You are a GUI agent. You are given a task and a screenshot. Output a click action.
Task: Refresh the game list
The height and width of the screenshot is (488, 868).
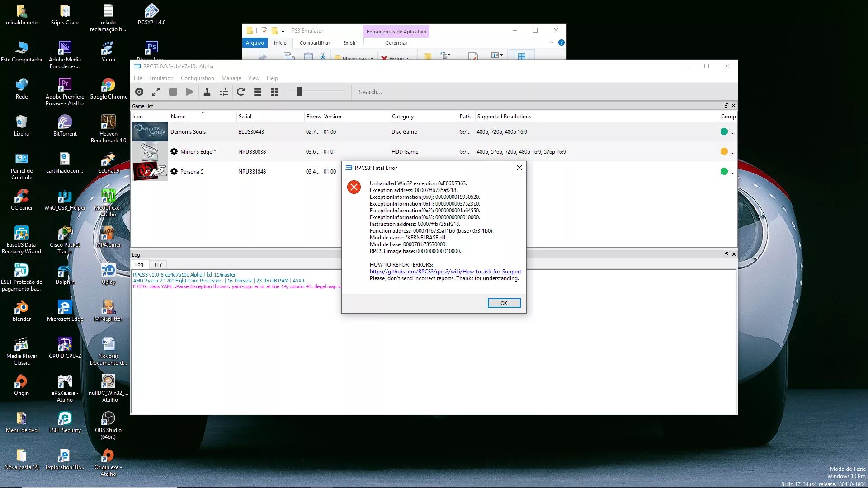[x=241, y=92]
